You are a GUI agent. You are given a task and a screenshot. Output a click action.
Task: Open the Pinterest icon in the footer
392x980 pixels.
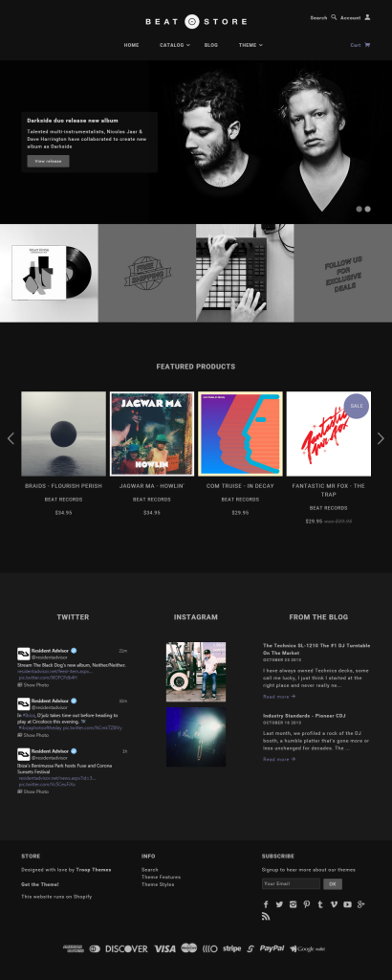click(307, 904)
